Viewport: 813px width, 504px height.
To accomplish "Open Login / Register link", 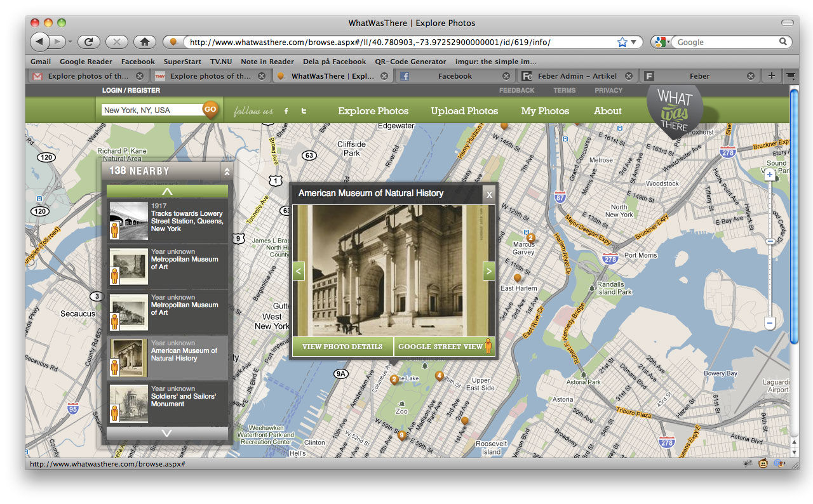I will (x=131, y=90).
